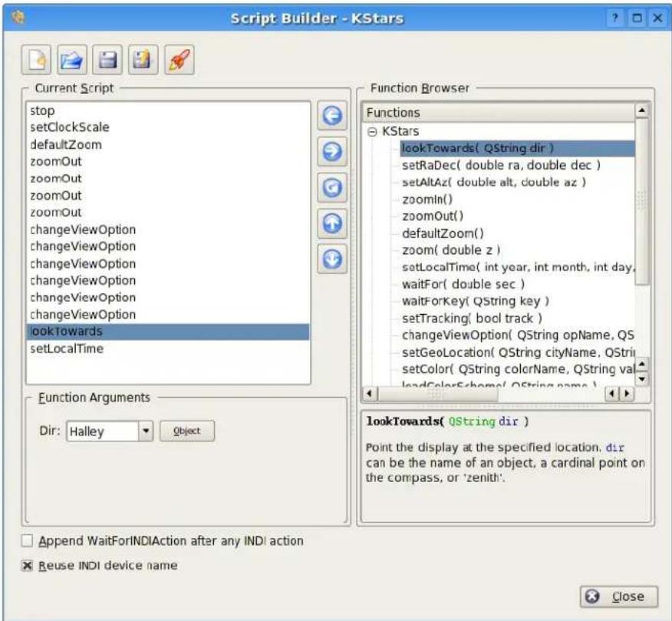
Task: Open a script with the folder icon
Action: (x=72, y=60)
